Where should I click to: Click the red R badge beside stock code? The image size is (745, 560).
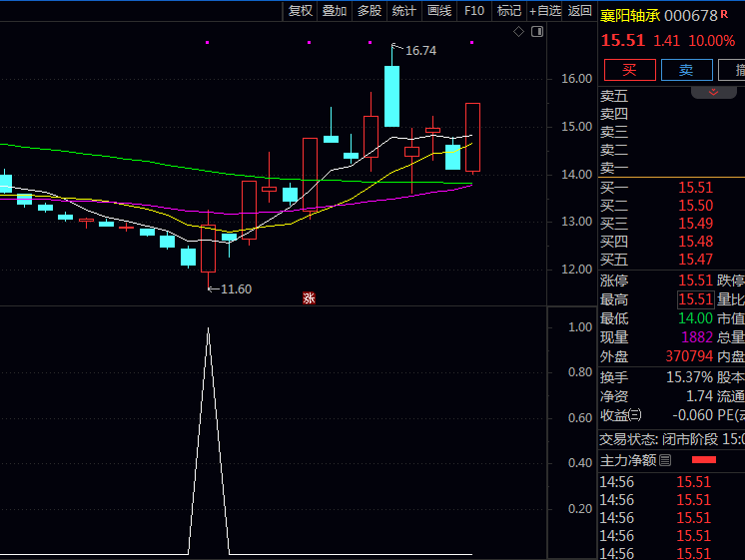pos(725,15)
